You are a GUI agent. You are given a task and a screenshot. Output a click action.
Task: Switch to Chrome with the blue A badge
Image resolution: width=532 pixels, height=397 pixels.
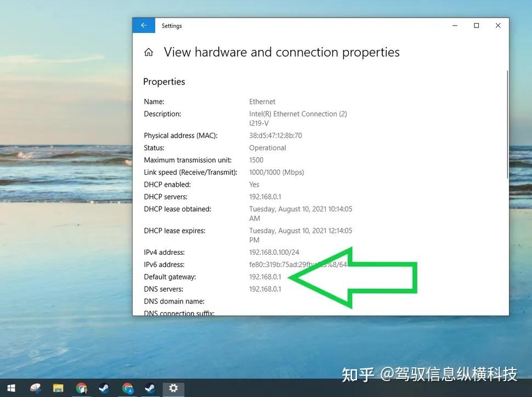tap(128, 388)
